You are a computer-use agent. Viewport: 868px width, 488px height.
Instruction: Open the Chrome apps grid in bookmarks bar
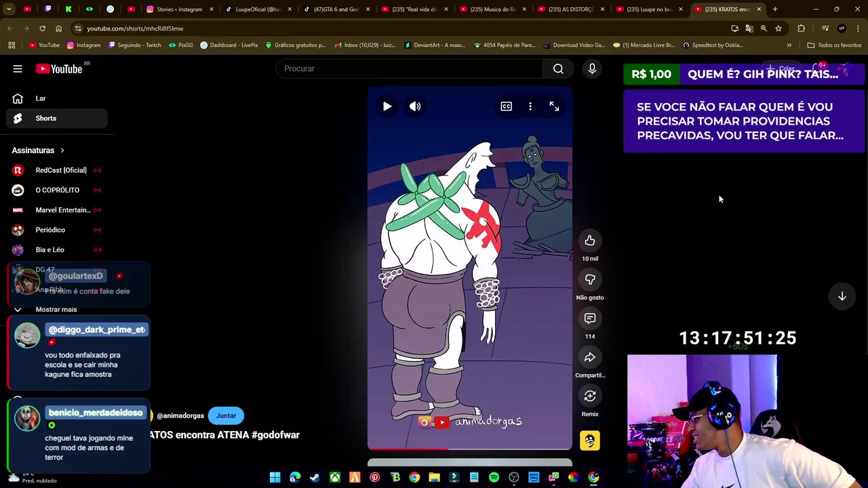click(x=12, y=45)
